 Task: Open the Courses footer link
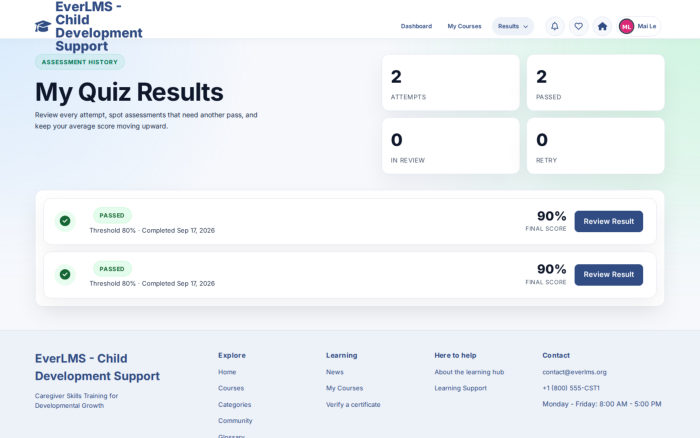point(231,388)
